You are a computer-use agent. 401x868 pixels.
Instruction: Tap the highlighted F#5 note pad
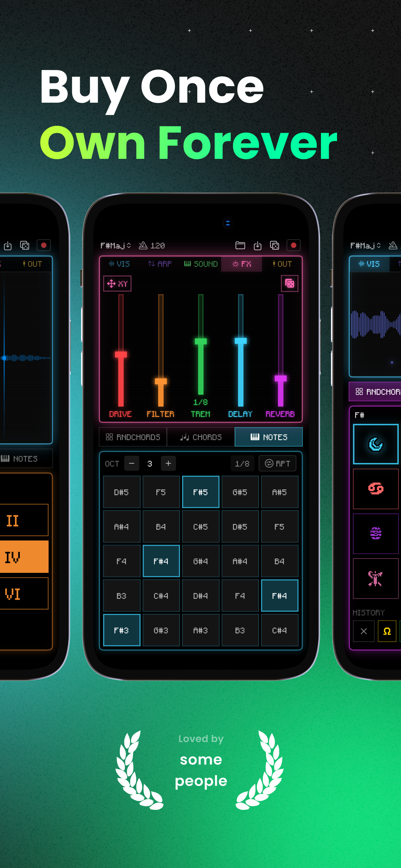coord(200,492)
